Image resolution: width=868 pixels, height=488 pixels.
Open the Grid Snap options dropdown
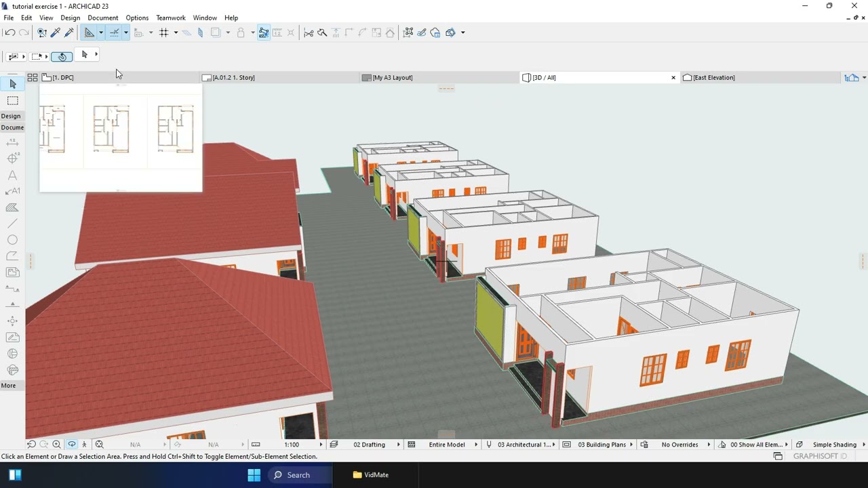click(176, 33)
